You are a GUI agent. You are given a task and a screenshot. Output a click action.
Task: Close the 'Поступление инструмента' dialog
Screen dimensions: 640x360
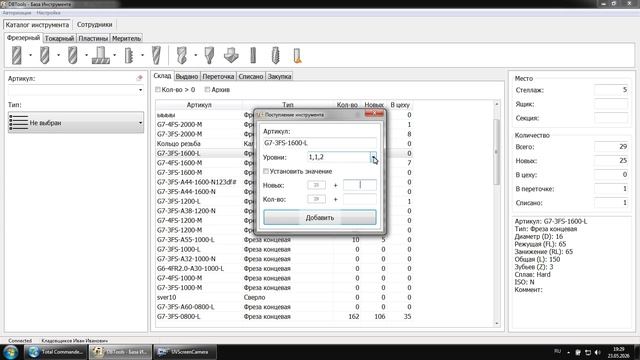374,114
